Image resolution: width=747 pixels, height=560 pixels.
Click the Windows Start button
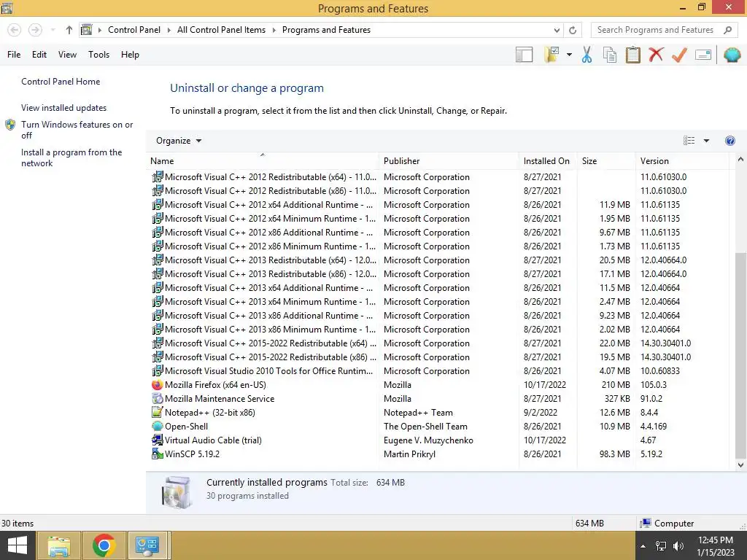[x=18, y=545]
